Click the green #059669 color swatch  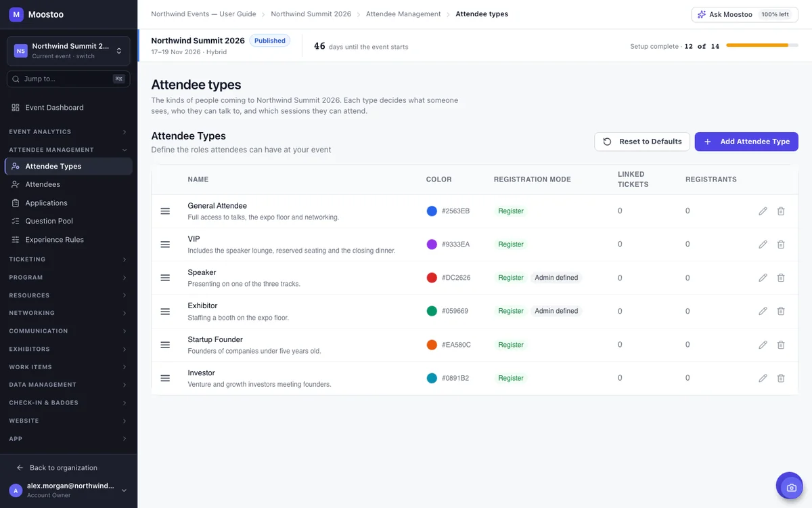432,311
